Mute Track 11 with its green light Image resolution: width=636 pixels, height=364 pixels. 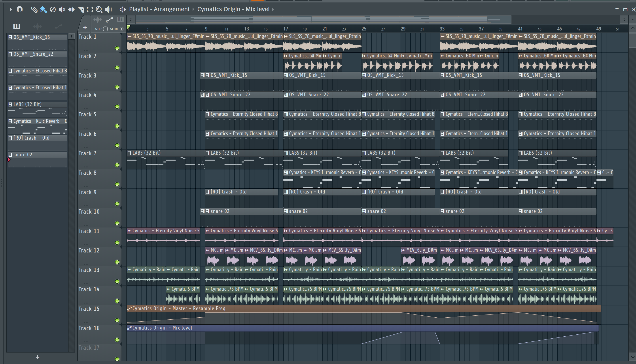point(117,243)
